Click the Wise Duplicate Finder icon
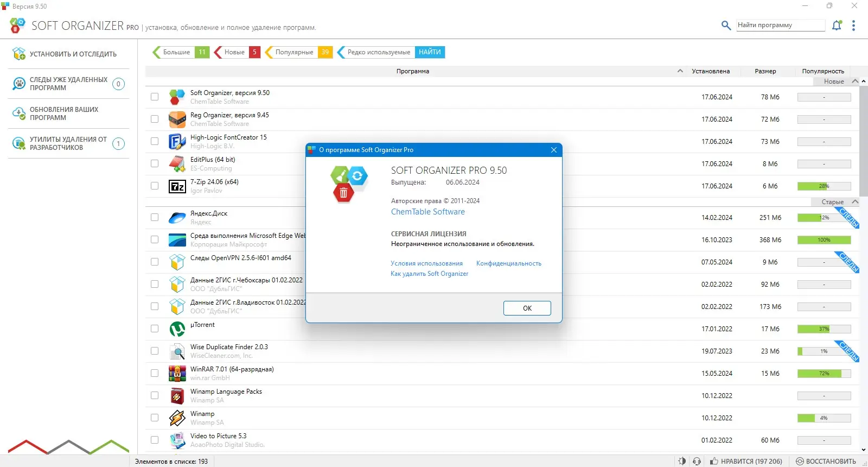The image size is (868, 467). 177,351
